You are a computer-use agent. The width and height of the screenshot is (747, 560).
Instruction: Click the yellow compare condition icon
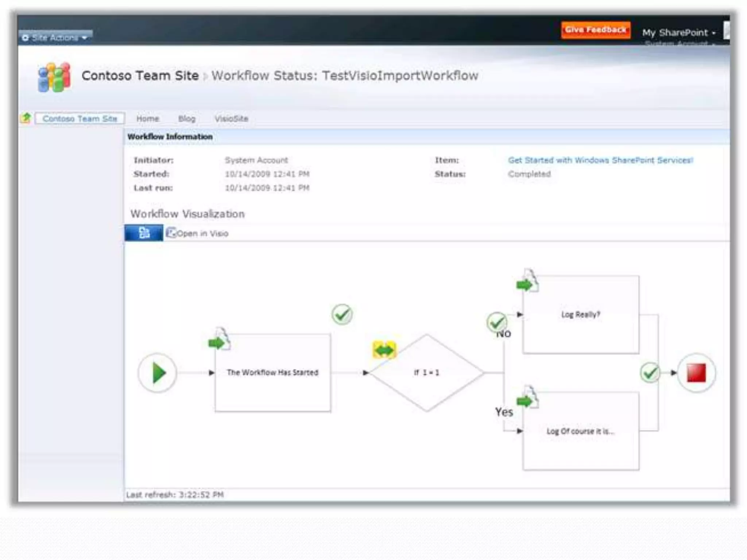click(384, 350)
